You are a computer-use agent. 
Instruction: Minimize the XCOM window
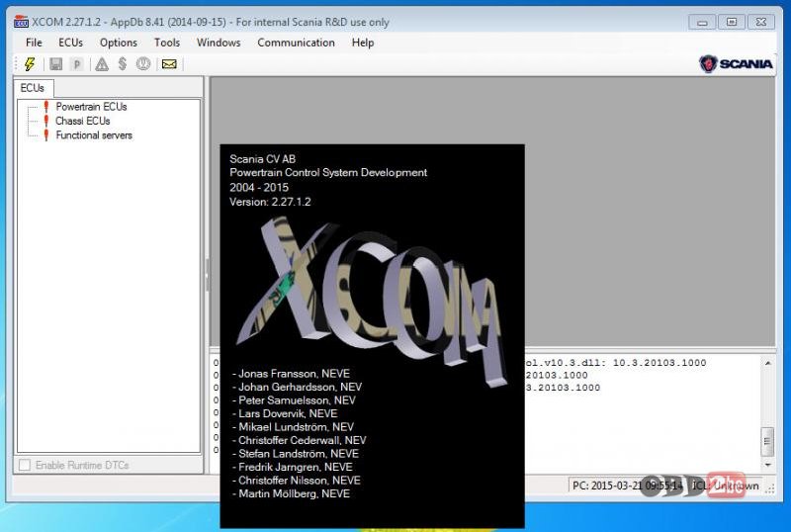point(702,22)
